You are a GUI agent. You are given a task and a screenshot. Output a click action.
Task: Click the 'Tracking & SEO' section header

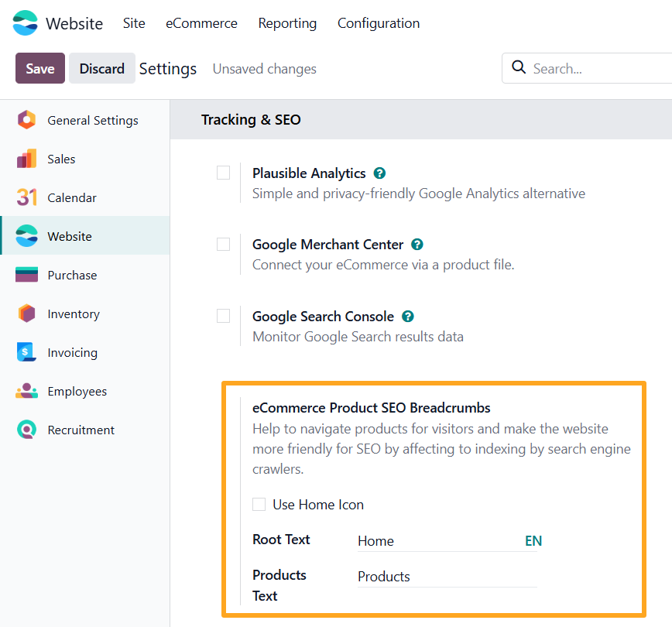(x=251, y=119)
